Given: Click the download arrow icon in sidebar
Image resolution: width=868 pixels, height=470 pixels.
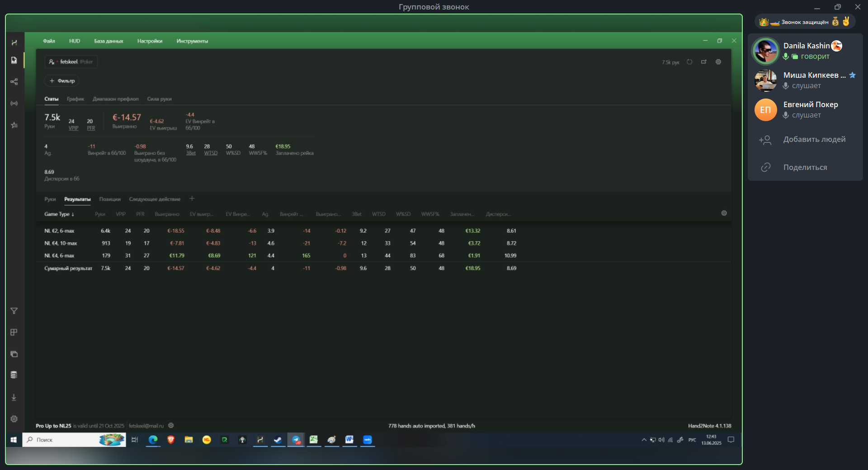Looking at the screenshot, I should coord(14,397).
